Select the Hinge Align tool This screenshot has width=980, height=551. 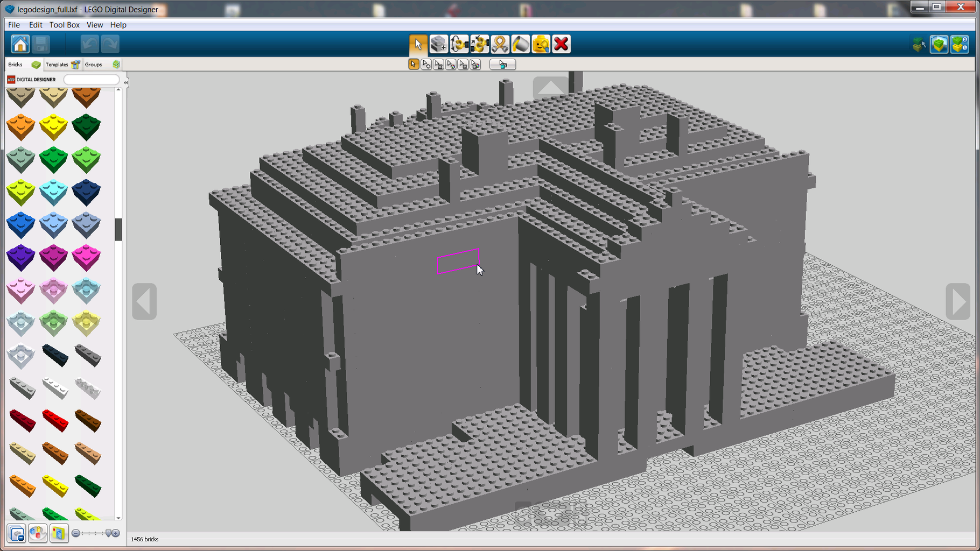[479, 44]
